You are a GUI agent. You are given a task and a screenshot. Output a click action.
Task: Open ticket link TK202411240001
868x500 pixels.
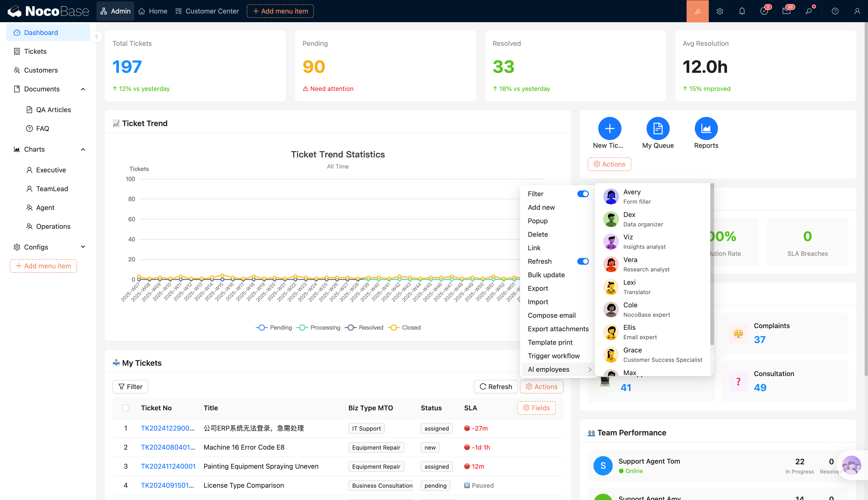168,466
